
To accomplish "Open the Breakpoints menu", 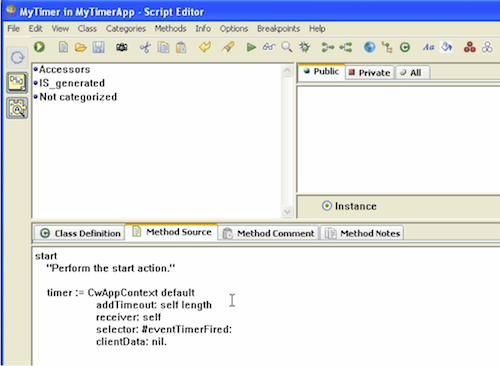I will tap(278, 29).
